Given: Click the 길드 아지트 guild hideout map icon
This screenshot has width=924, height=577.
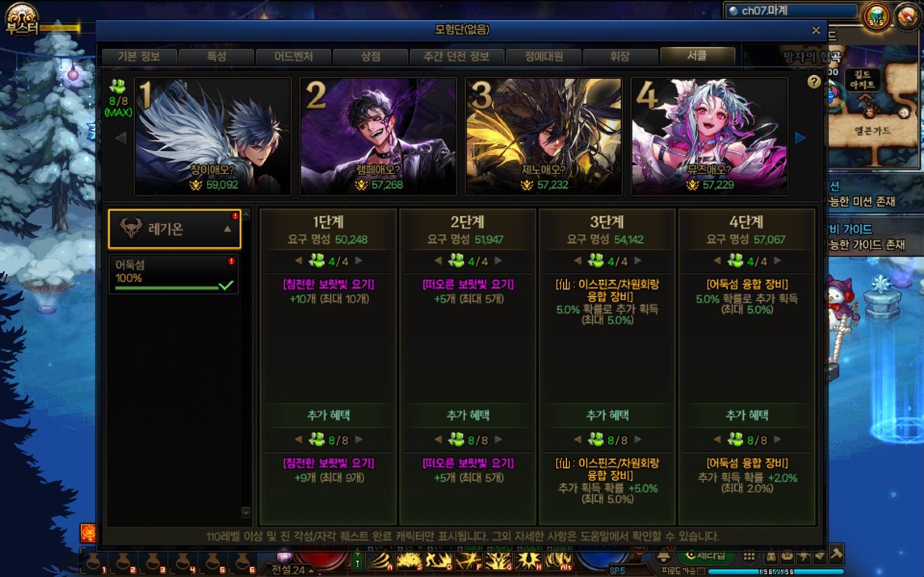Looking at the screenshot, I should point(863,80).
